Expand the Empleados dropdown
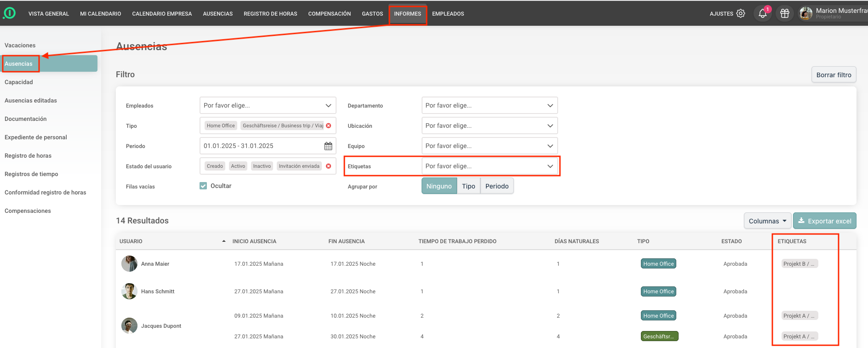The width and height of the screenshot is (868, 348). click(268, 105)
